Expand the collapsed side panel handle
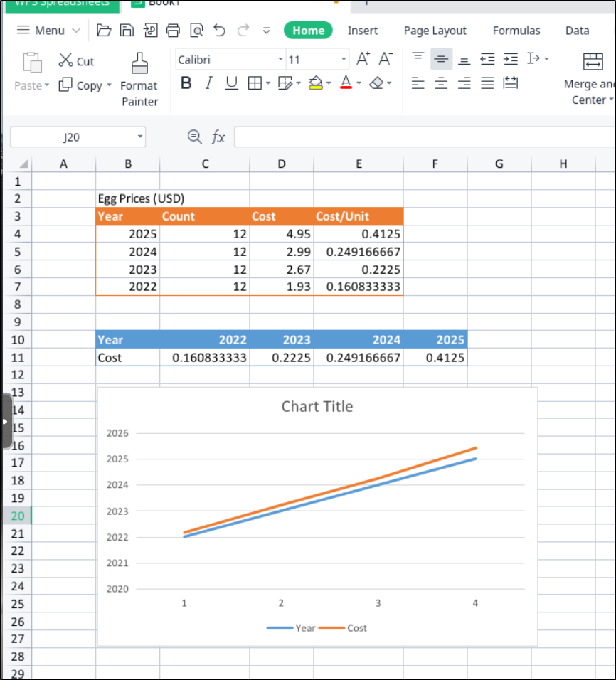 6,421
